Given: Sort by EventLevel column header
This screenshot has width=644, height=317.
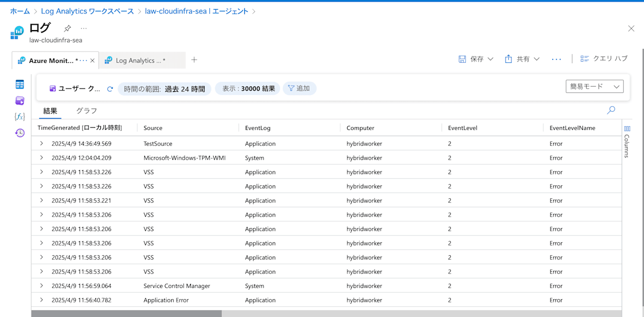Looking at the screenshot, I should (463, 128).
